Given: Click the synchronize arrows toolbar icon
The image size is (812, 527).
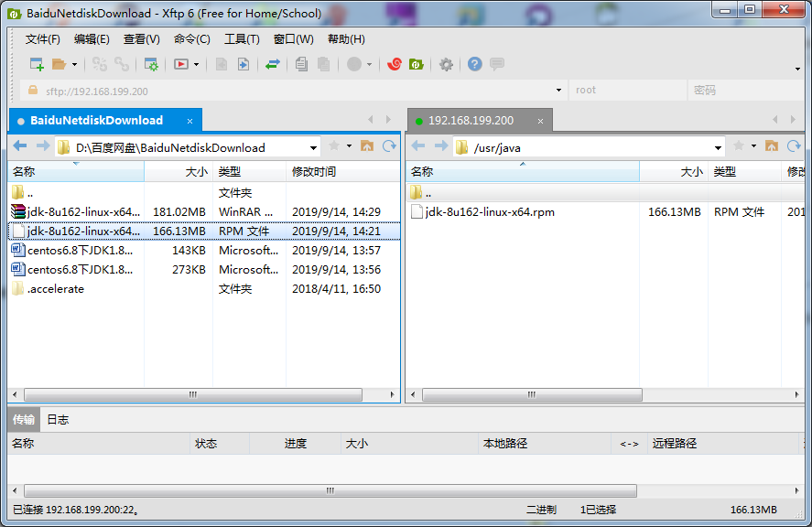Looking at the screenshot, I should [273, 64].
